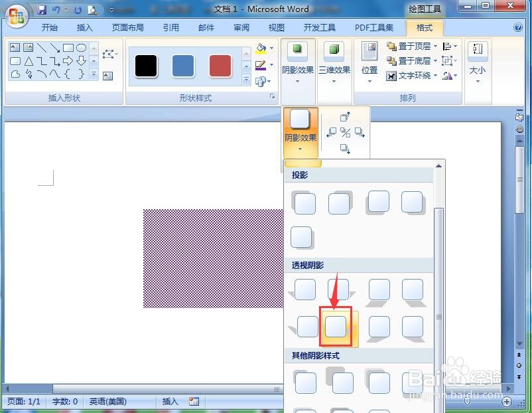
Task: Select the 格式 tab
Action: click(x=425, y=27)
